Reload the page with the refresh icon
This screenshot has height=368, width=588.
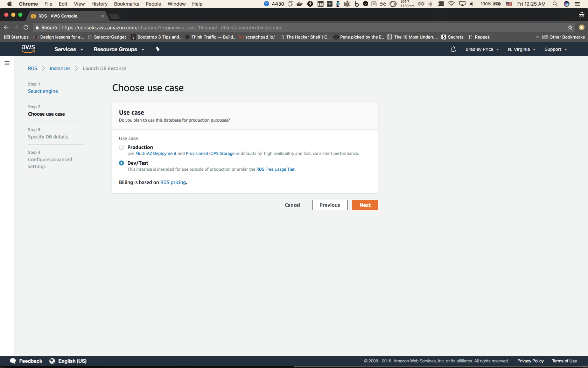[x=26, y=27]
